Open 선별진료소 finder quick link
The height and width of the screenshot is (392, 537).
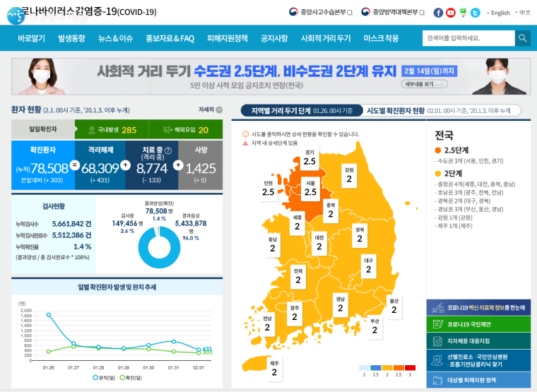pyautogui.click(x=477, y=360)
